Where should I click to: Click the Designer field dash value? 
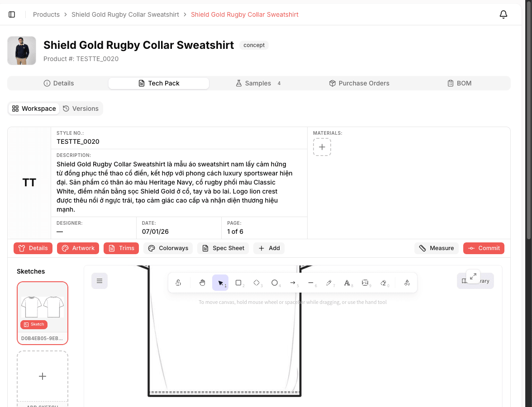[x=60, y=232]
